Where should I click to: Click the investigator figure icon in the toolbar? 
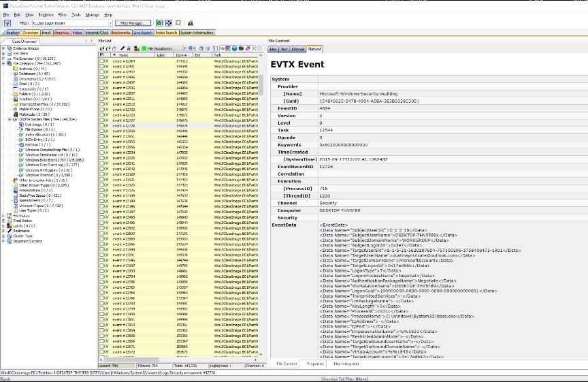point(190,23)
